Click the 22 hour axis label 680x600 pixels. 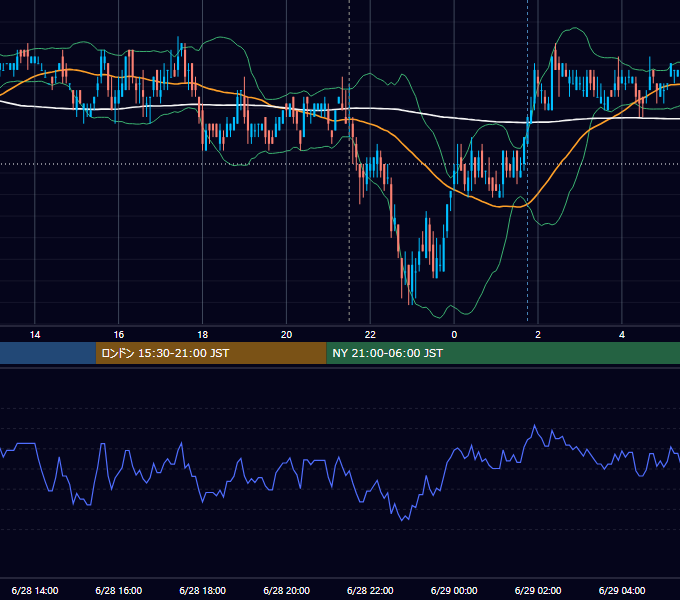coord(370,334)
